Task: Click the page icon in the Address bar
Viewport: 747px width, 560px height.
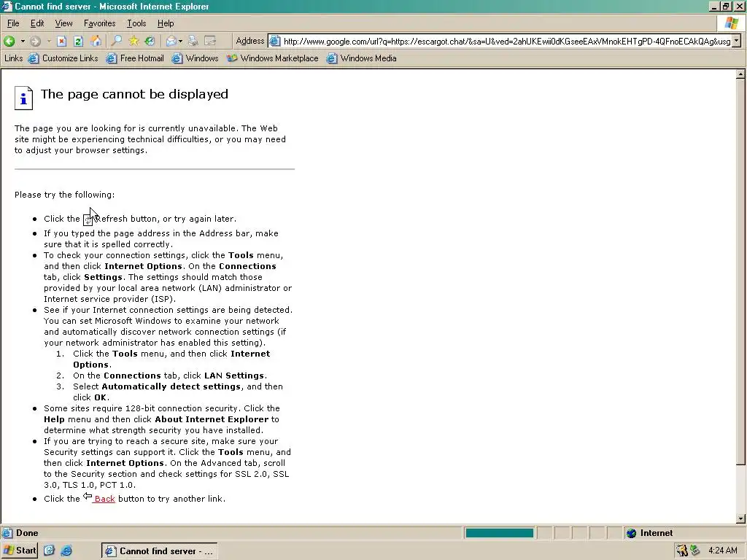Action: click(275, 41)
